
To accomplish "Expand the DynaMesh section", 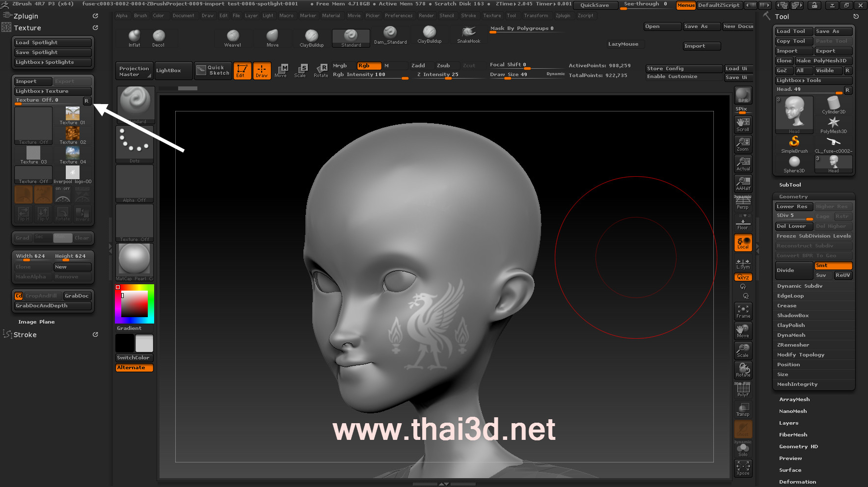I will (791, 335).
